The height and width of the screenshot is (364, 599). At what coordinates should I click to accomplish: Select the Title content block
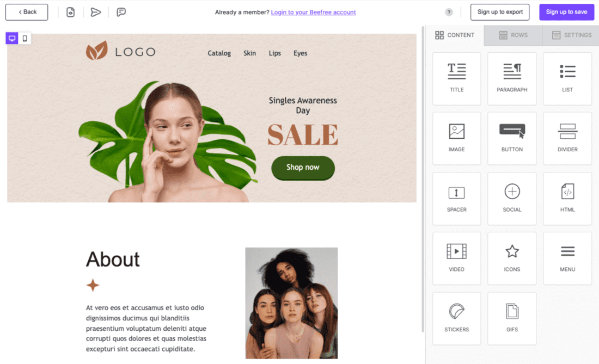456,78
